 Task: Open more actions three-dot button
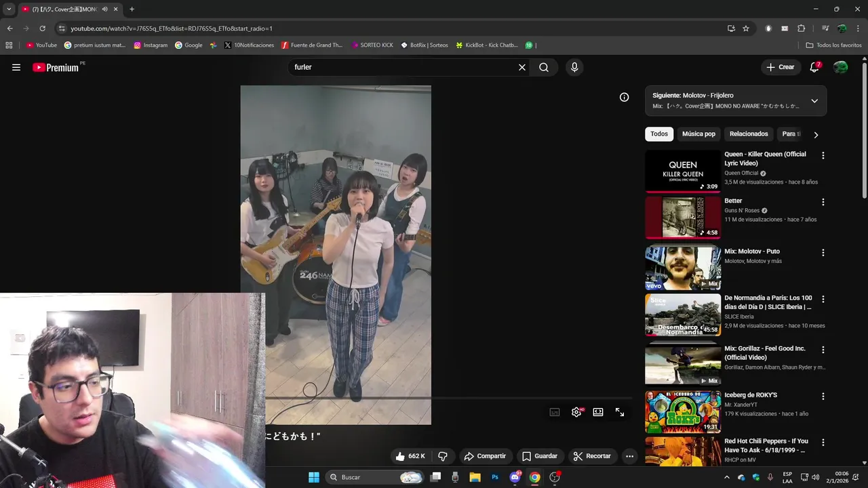point(629,456)
